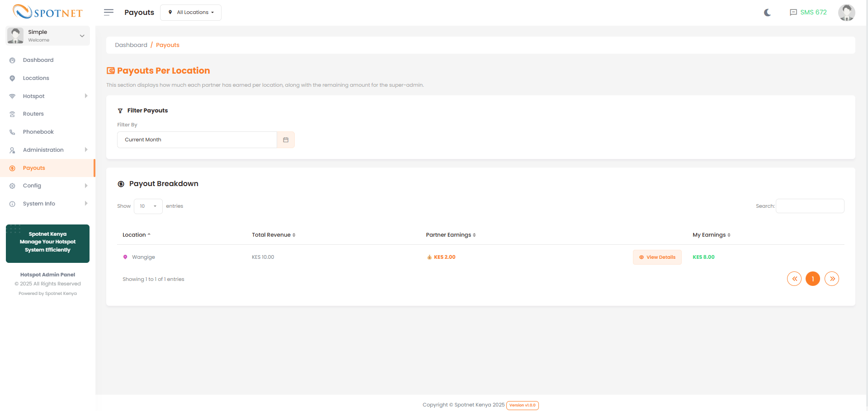Sort the table by Total Revenue
868x411 pixels.
pyautogui.click(x=273, y=235)
